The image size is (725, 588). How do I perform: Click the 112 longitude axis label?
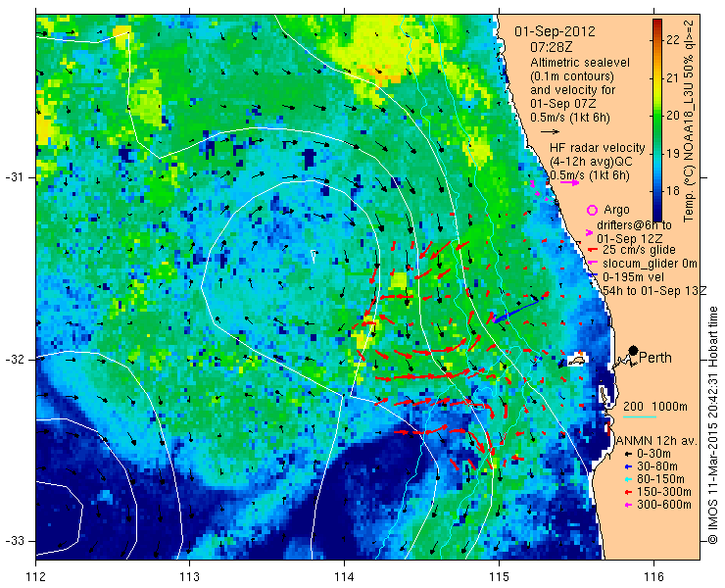[x=35, y=577]
